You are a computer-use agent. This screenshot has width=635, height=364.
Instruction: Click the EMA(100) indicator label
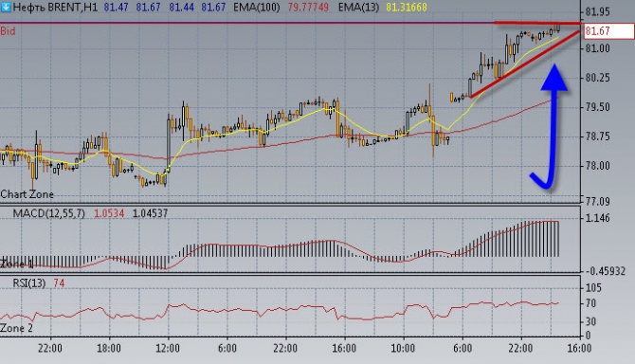click(256, 7)
